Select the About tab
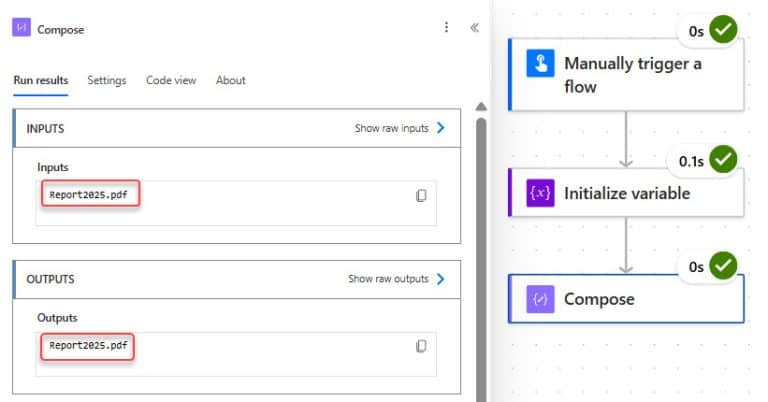The height and width of the screenshot is (402, 768). point(230,80)
